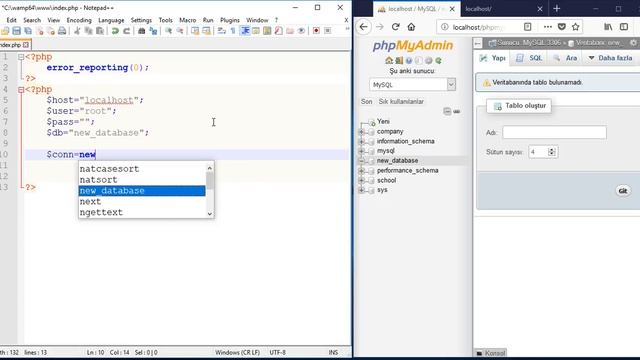Open the Daha fazla dropdown tab
The width and height of the screenshot is (640, 360).
click(x=610, y=58)
